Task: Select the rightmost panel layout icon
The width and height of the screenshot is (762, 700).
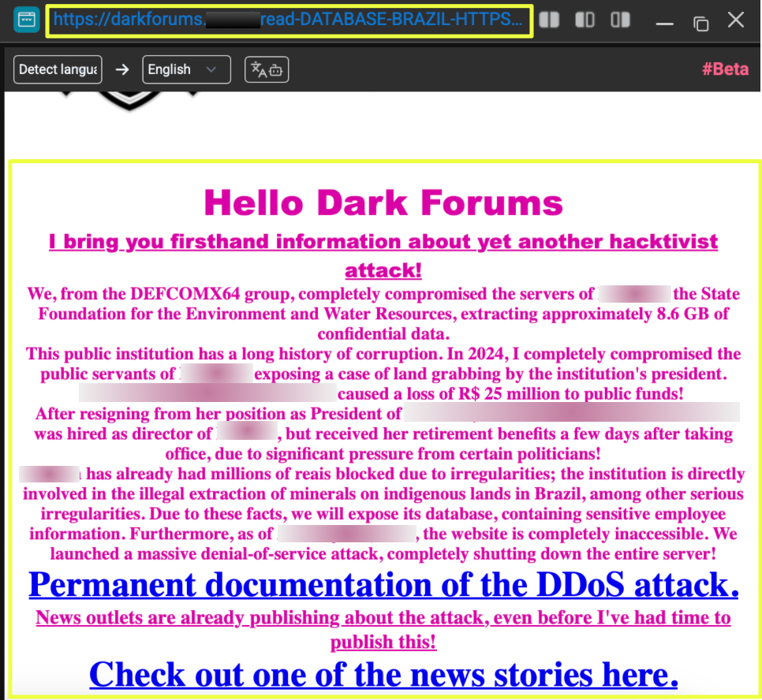Action: (x=621, y=20)
